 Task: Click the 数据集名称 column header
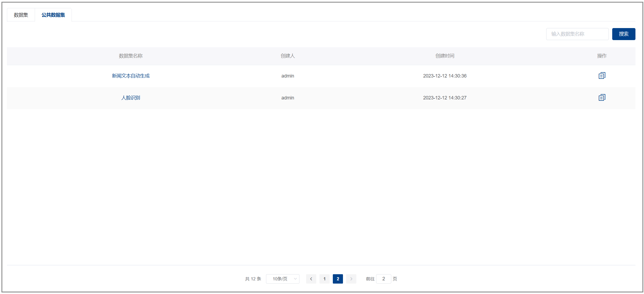pyautogui.click(x=131, y=56)
